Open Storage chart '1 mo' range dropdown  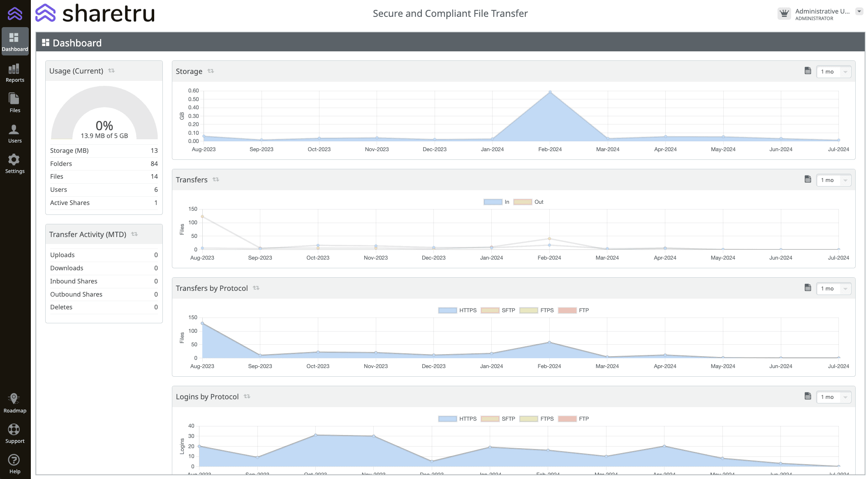833,71
